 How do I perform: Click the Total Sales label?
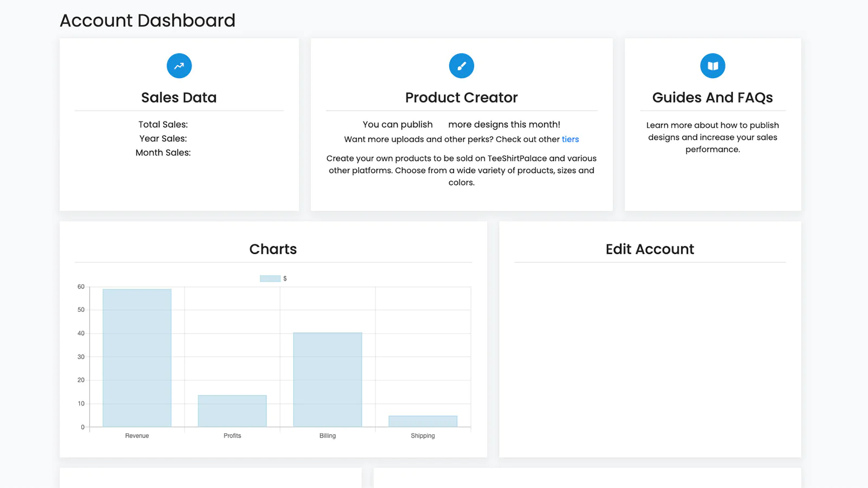click(163, 124)
